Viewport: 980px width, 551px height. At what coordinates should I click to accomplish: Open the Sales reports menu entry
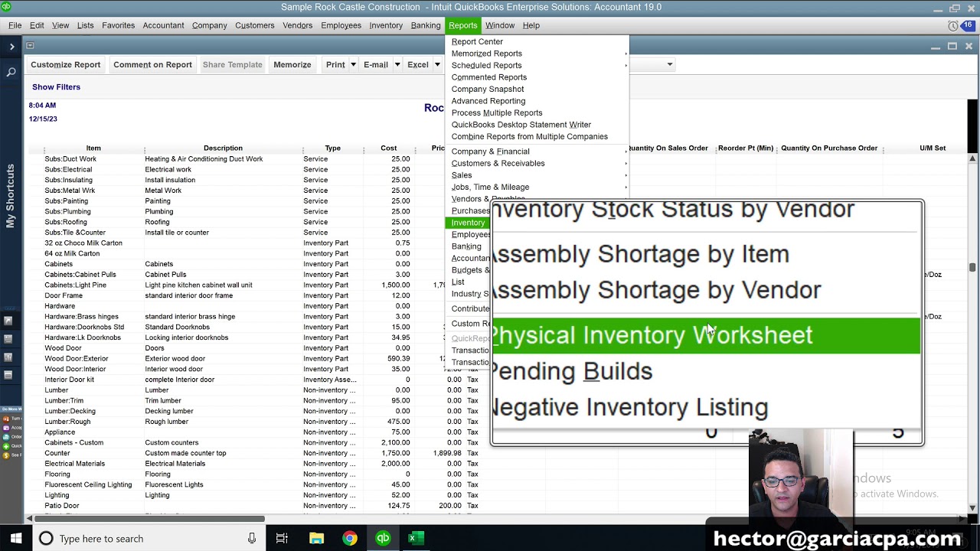point(536,175)
